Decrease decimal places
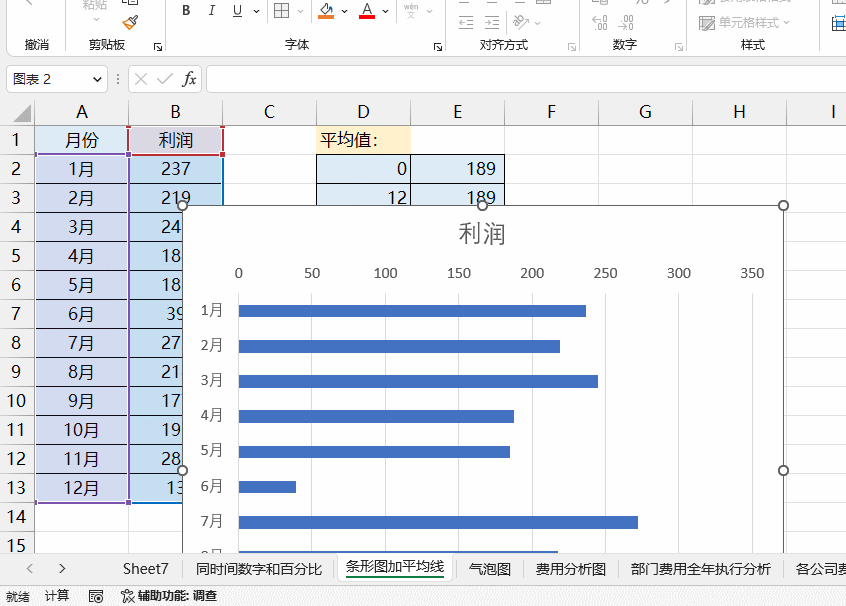 tap(626, 23)
